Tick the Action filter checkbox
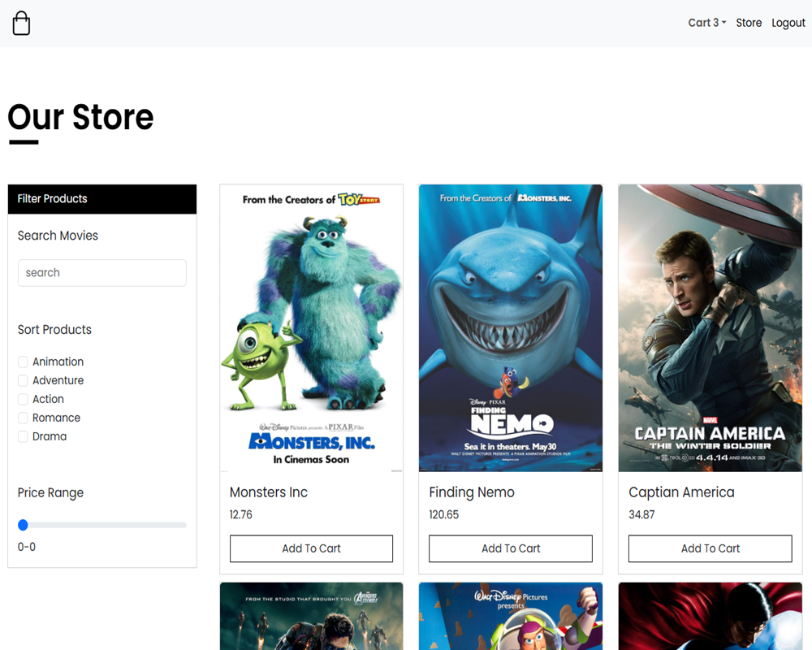 [x=23, y=399]
